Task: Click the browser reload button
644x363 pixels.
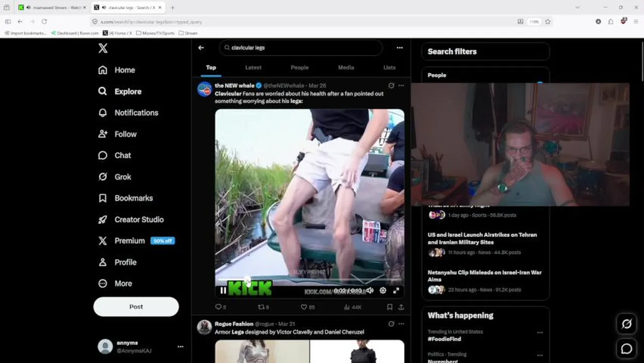Action: tap(44, 22)
